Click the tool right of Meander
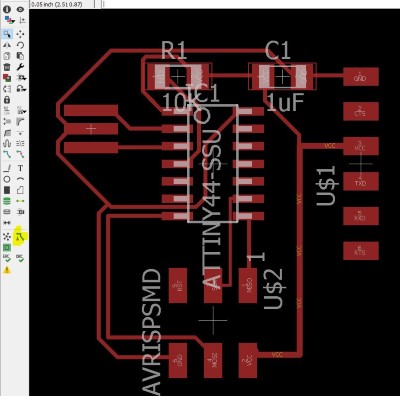The image size is (400, 396). 21,144
